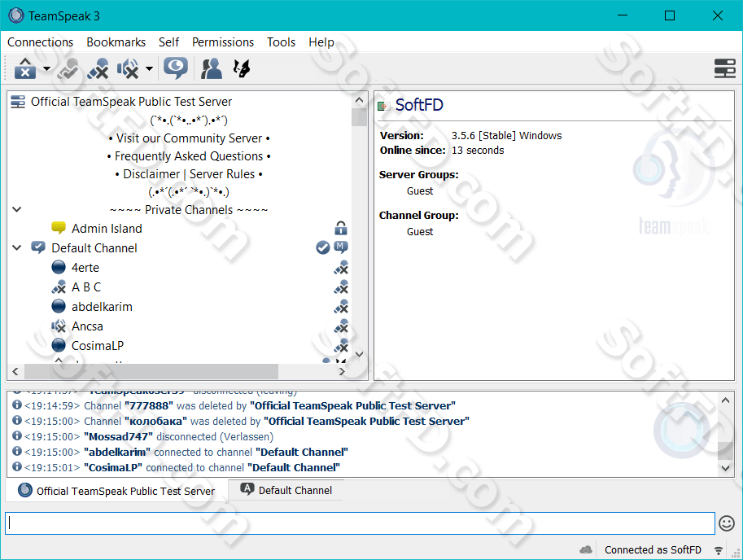Toggle Mute Speakers in the toolbar
743x560 pixels.
128,68
